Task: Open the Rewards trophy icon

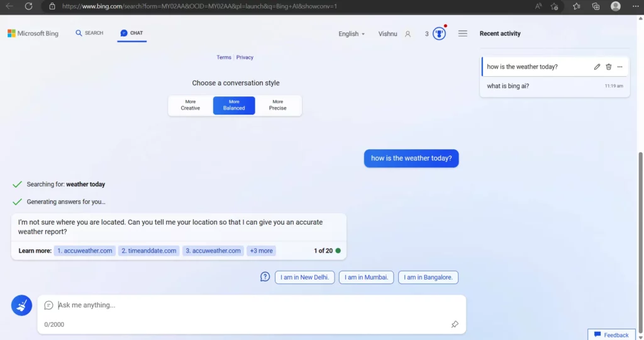Action: pyautogui.click(x=439, y=33)
